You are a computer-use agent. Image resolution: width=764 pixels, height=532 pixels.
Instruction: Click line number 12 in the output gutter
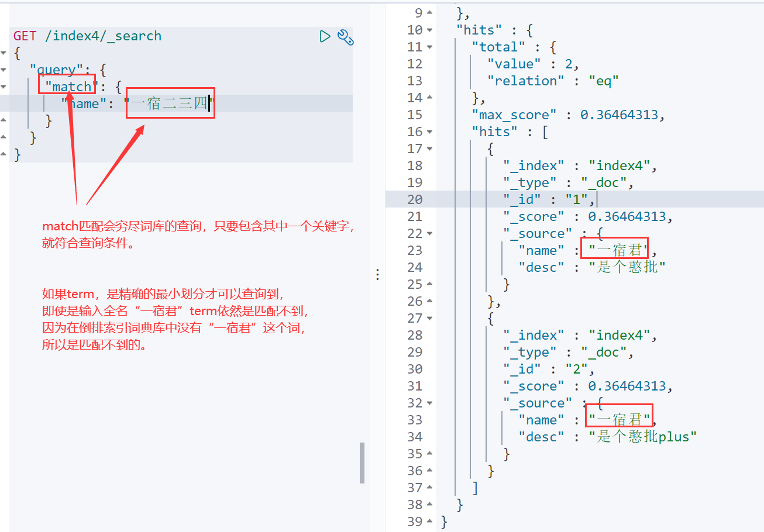tap(415, 64)
